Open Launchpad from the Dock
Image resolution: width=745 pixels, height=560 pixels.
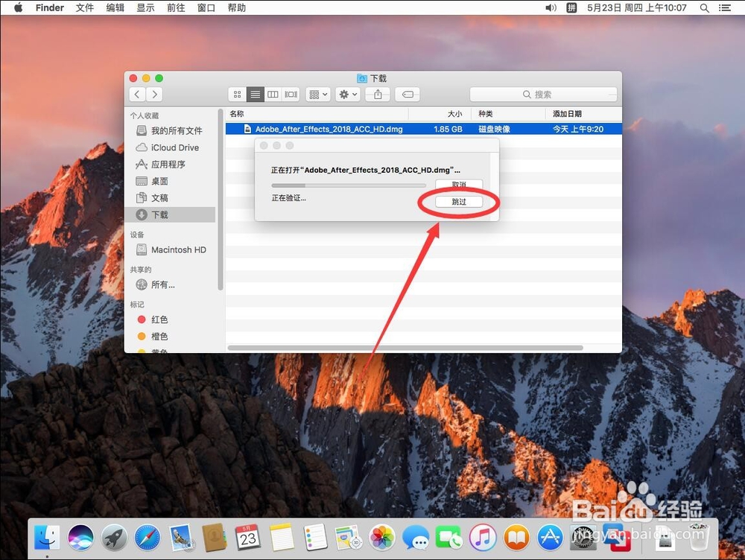114,538
